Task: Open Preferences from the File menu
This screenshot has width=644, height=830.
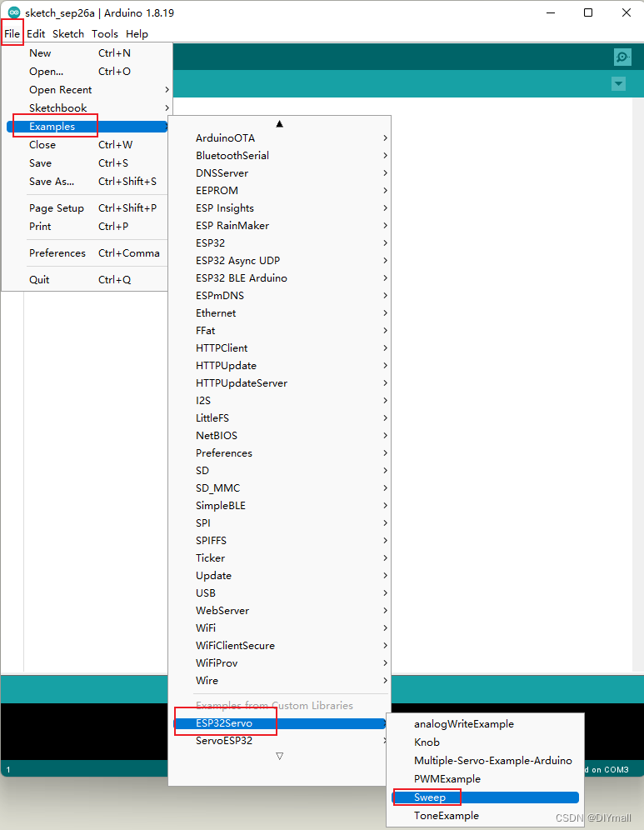Action: click(87, 253)
